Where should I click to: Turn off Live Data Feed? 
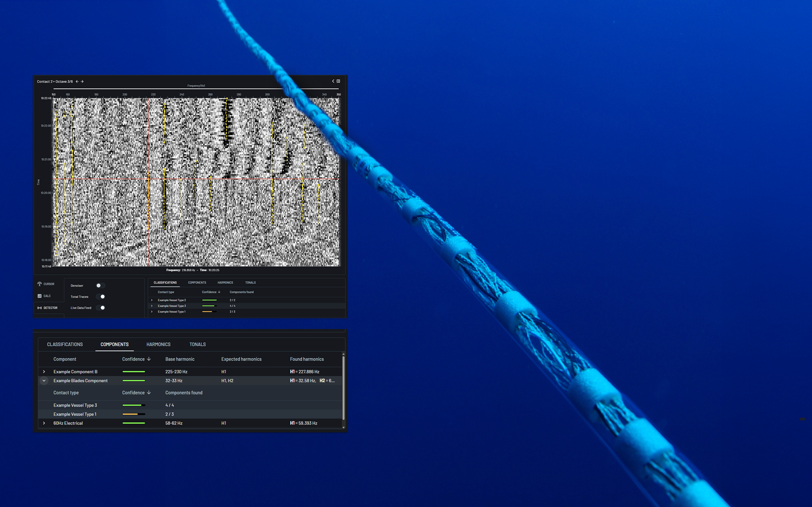tap(101, 308)
